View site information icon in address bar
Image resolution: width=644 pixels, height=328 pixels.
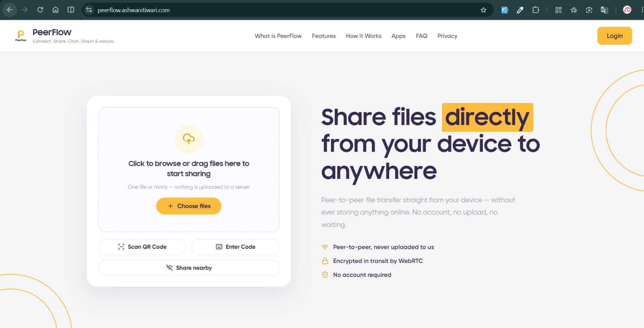[89, 10]
